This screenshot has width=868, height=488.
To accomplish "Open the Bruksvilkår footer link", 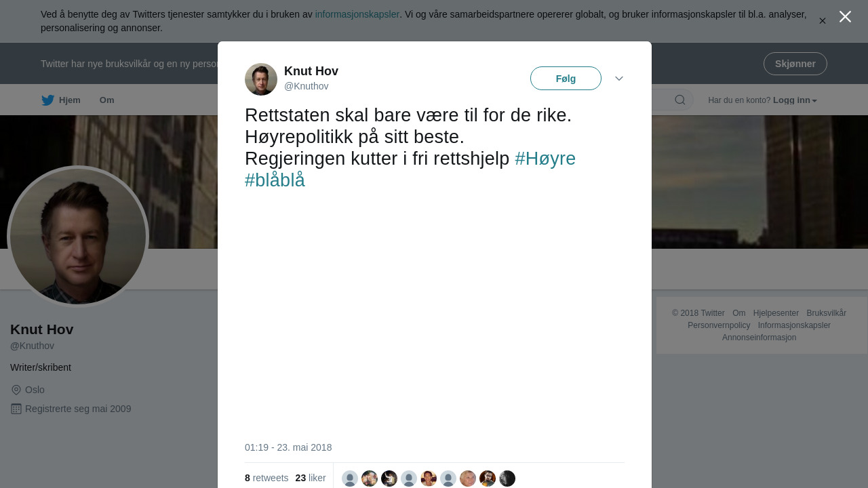I will pos(826,313).
